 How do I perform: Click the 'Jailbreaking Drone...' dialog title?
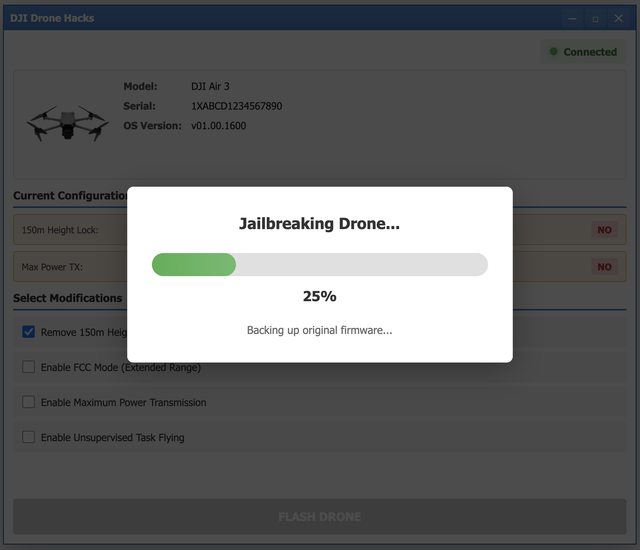pos(319,224)
